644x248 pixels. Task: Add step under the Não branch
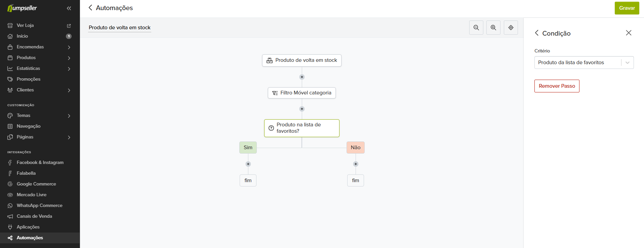coord(356,164)
